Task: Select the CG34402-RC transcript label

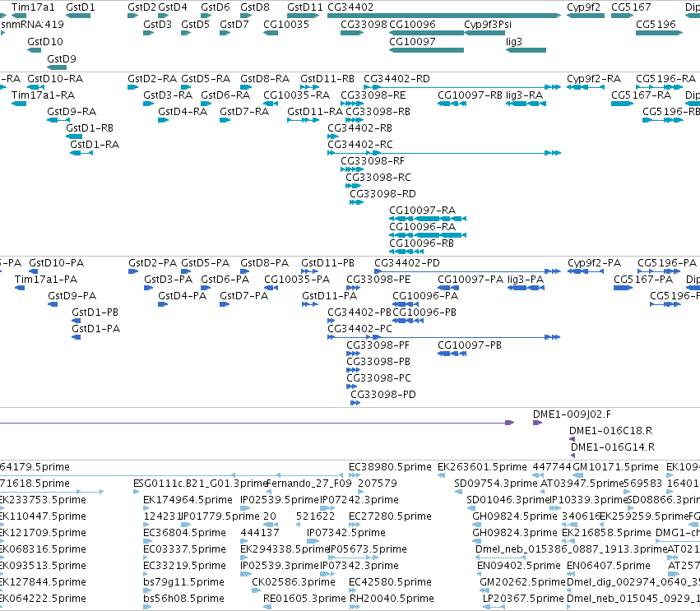Action: [359, 145]
